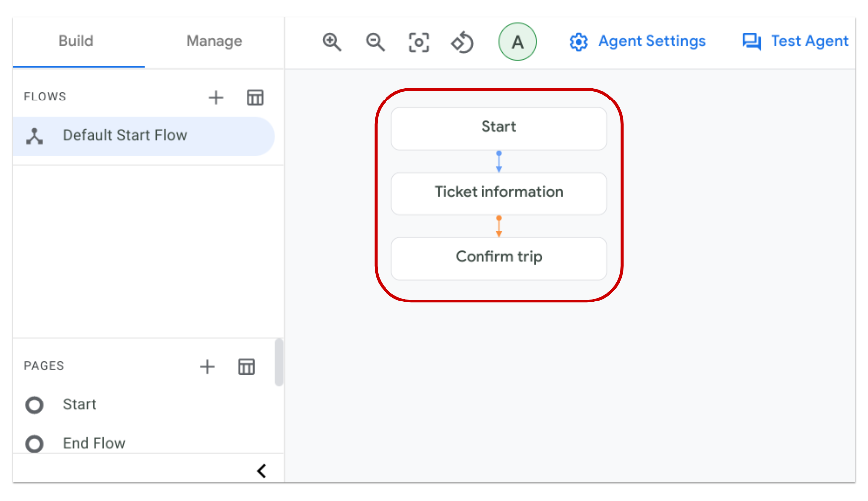The width and height of the screenshot is (868, 501).
Task: Add a new flow with the plus icon
Action: (x=216, y=98)
